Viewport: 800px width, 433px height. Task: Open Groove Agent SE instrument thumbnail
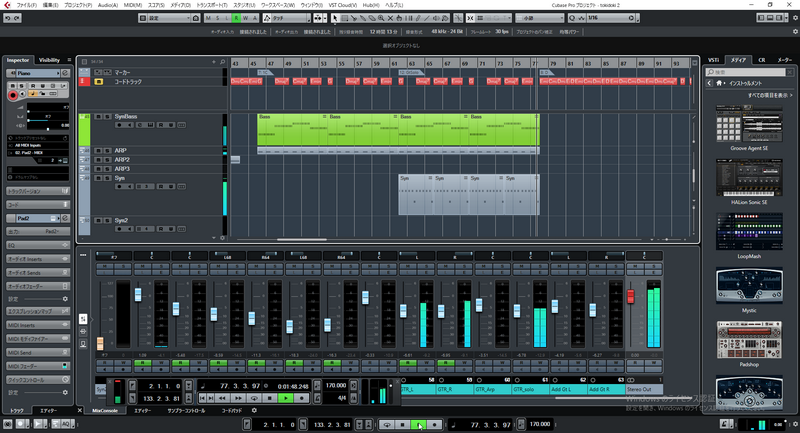pos(749,123)
